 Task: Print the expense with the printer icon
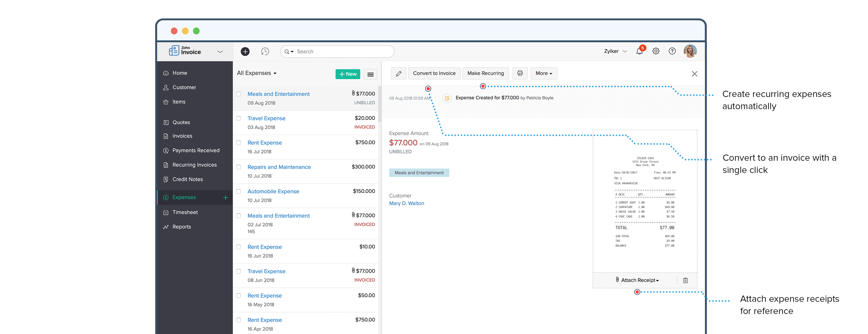pos(520,73)
